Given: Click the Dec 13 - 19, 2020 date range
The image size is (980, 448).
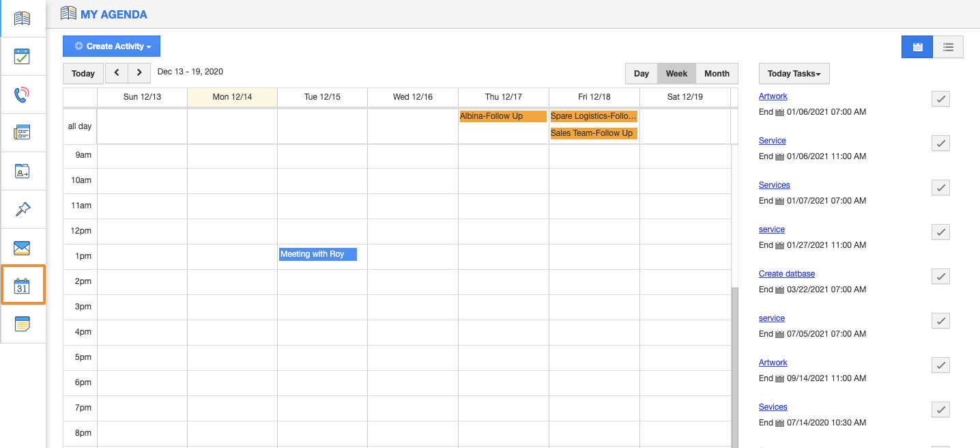Looking at the screenshot, I should [190, 72].
